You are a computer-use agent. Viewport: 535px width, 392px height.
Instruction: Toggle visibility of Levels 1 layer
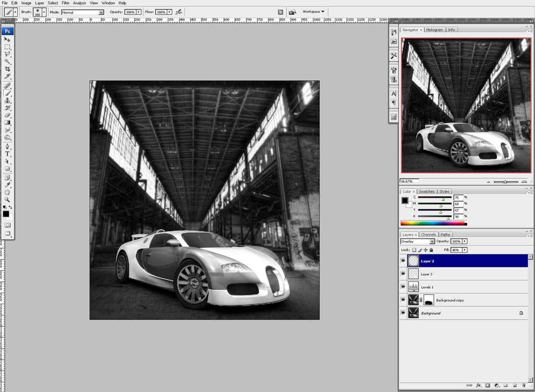[403, 287]
